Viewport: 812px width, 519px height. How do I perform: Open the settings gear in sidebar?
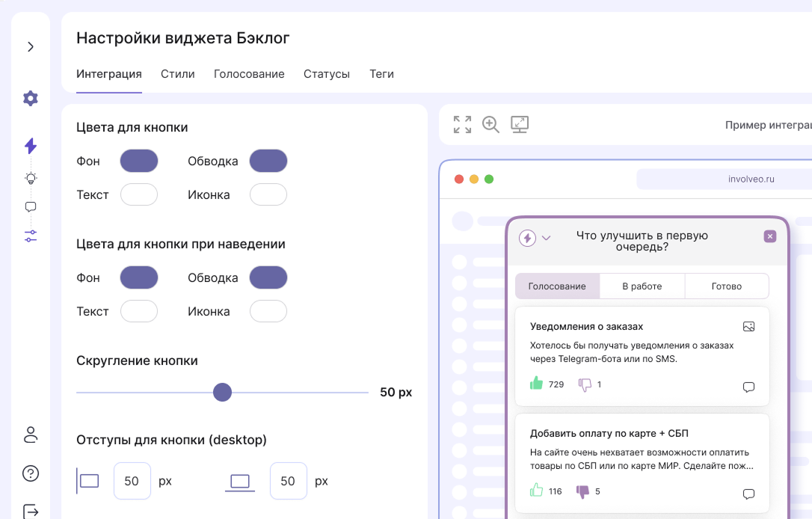tap(31, 98)
